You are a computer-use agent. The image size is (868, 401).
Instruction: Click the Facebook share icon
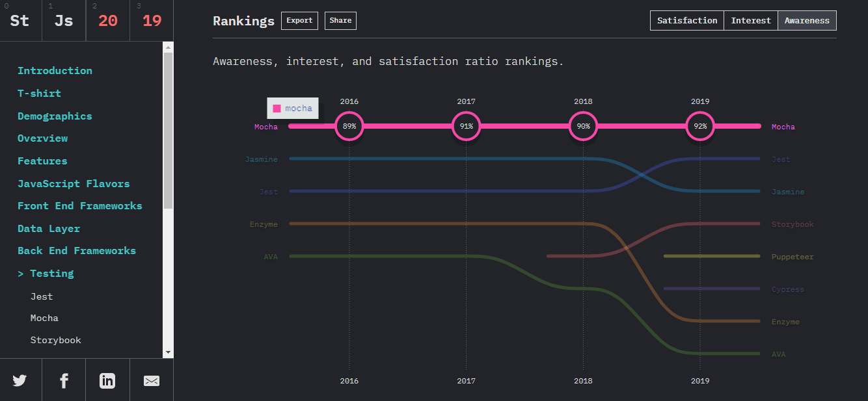point(64,381)
